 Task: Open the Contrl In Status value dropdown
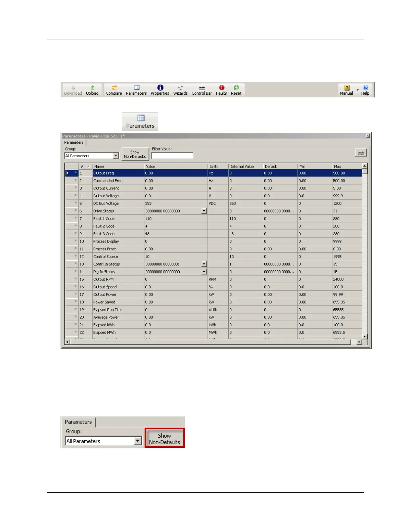[204, 264]
